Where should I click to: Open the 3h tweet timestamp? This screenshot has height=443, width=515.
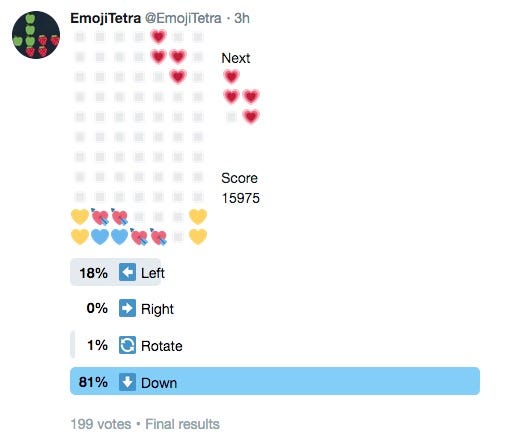pos(242,18)
